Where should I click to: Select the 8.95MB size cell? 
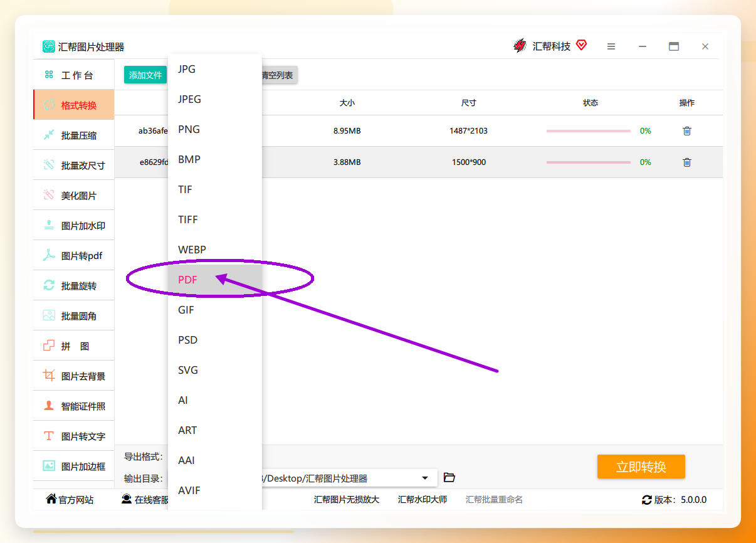347,131
